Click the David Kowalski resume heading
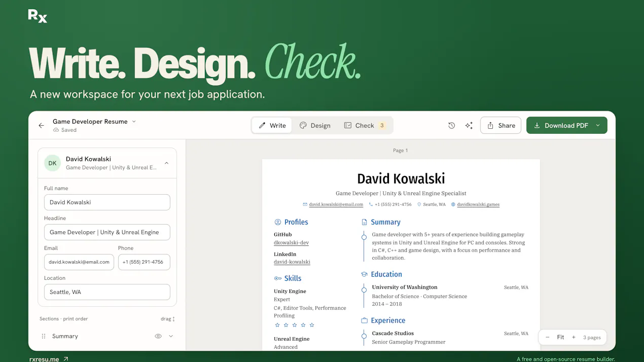644x362 pixels. 401,178
